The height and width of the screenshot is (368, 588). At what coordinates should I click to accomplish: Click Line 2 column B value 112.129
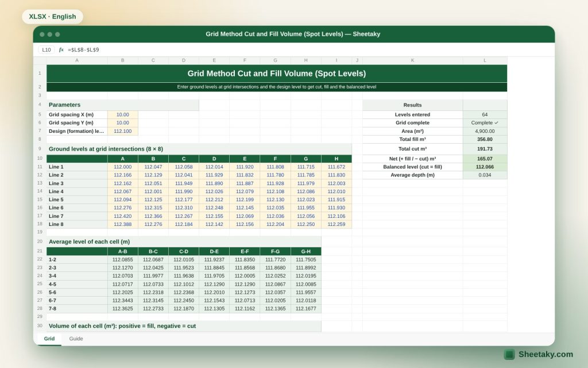153,175
